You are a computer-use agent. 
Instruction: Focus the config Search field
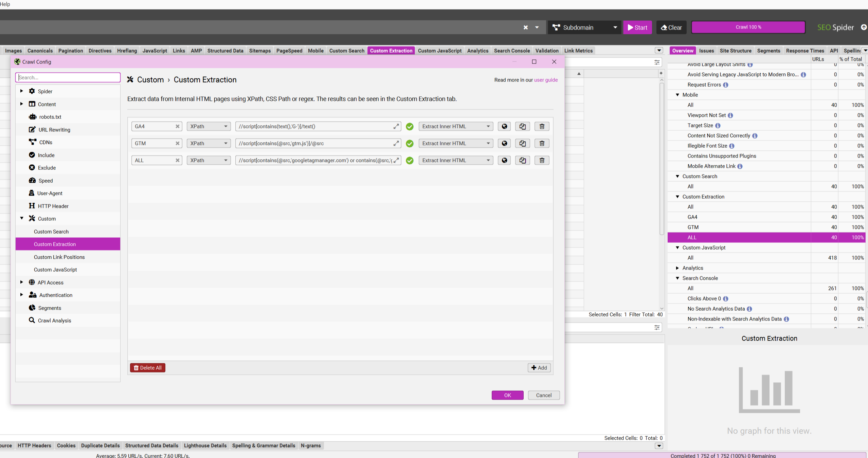pos(68,77)
